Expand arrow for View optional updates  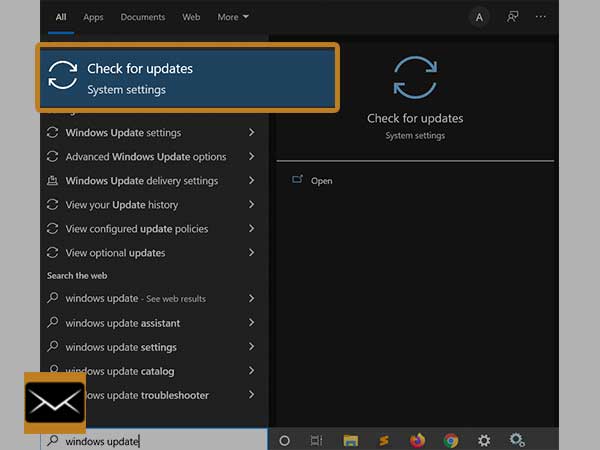tap(251, 253)
